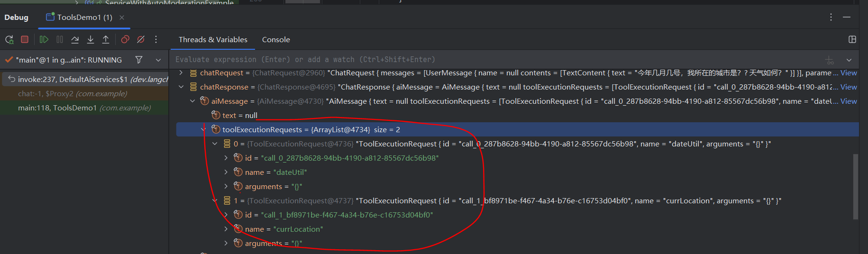Viewport: 868px width, 254px height.
Task: Toggle mute breakpoints
Action: coord(141,39)
